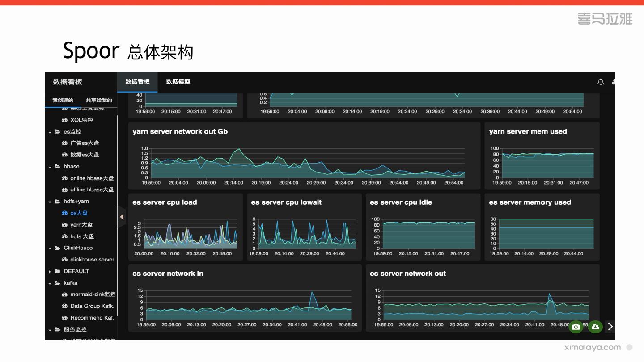Collapse the es监控 folder arrow
The image size is (644, 362).
point(50,132)
